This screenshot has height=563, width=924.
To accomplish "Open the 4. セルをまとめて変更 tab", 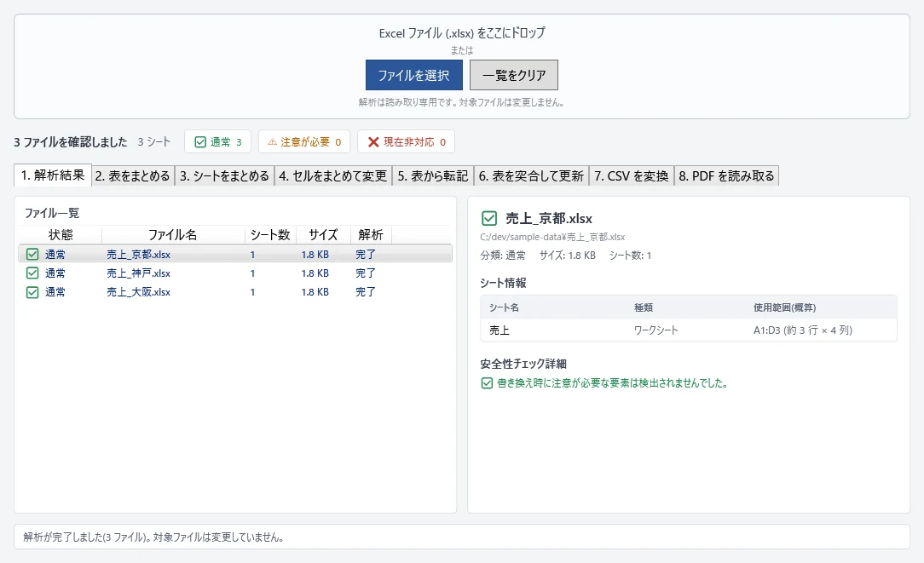I will [333, 176].
